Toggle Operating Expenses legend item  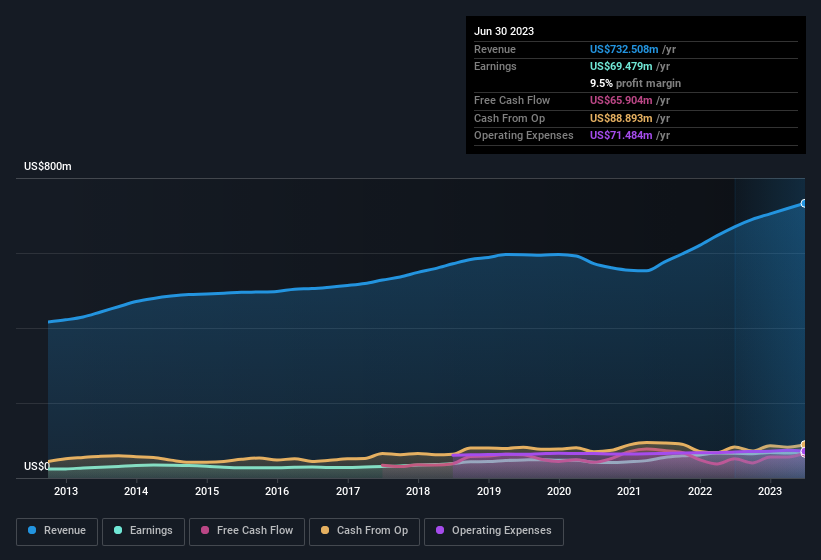[494, 531]
